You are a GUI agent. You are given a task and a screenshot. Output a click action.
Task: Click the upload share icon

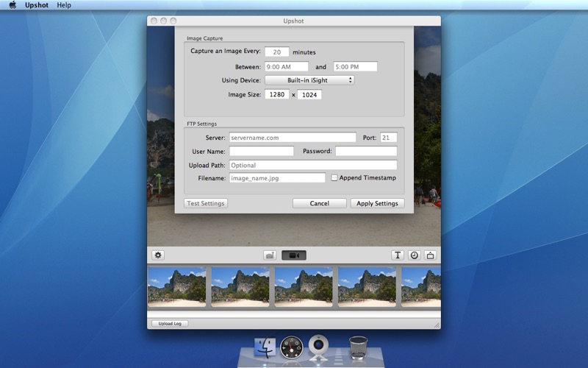pos(430,255)
